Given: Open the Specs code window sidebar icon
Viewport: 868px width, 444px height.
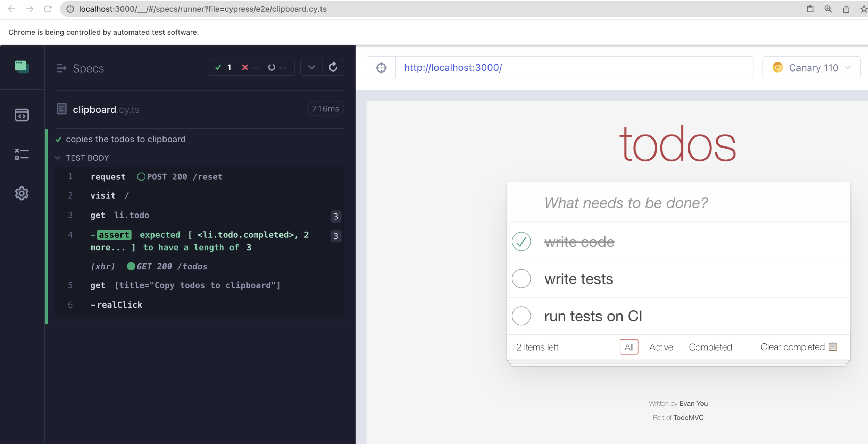Looking at the screenshot, I should [x=22, y=115].
